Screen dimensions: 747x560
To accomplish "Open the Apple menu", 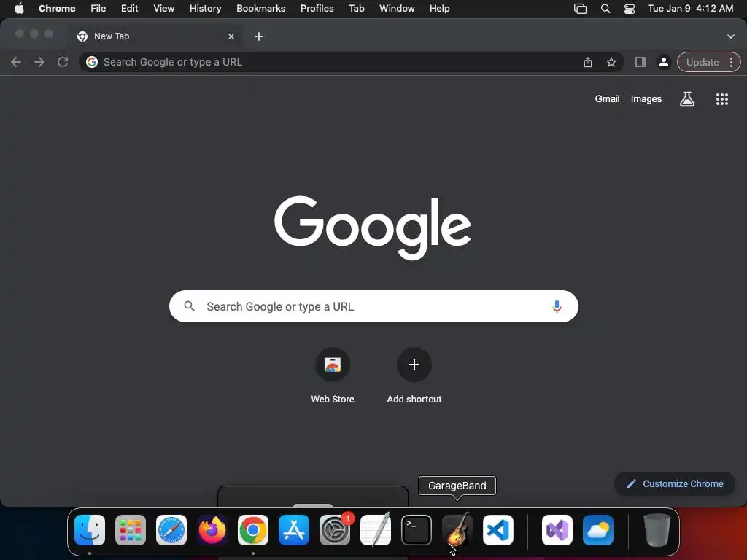I will click(19, 9).
